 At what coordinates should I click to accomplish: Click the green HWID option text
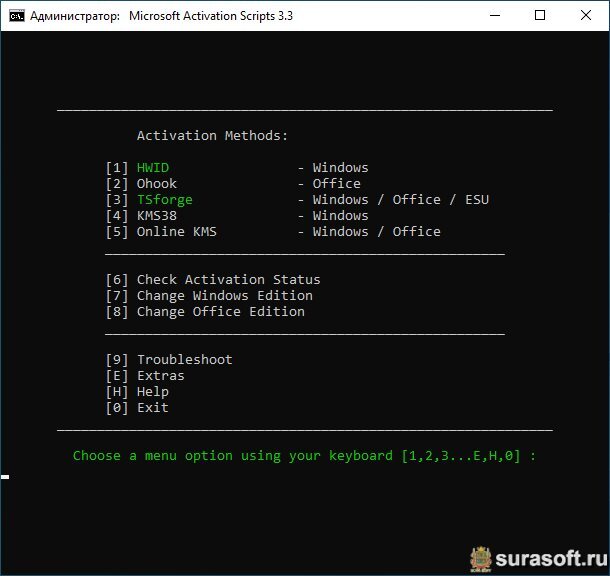(x=153, y=168)
